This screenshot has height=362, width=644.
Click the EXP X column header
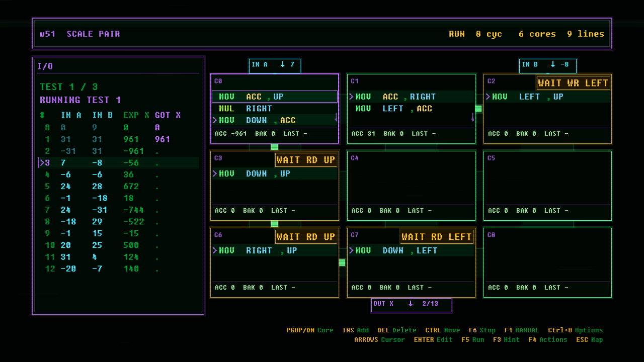(136, 115)
